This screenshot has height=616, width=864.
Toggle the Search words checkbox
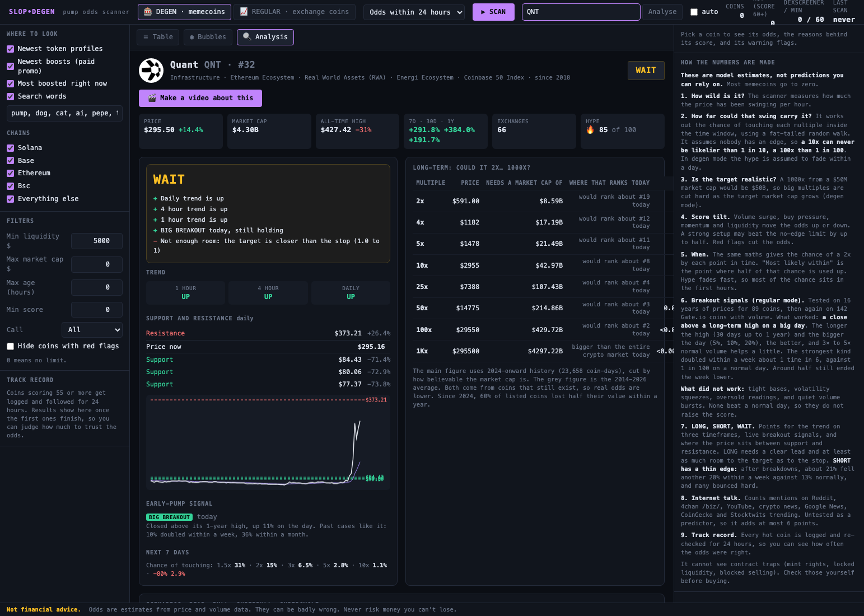[10, 96]
